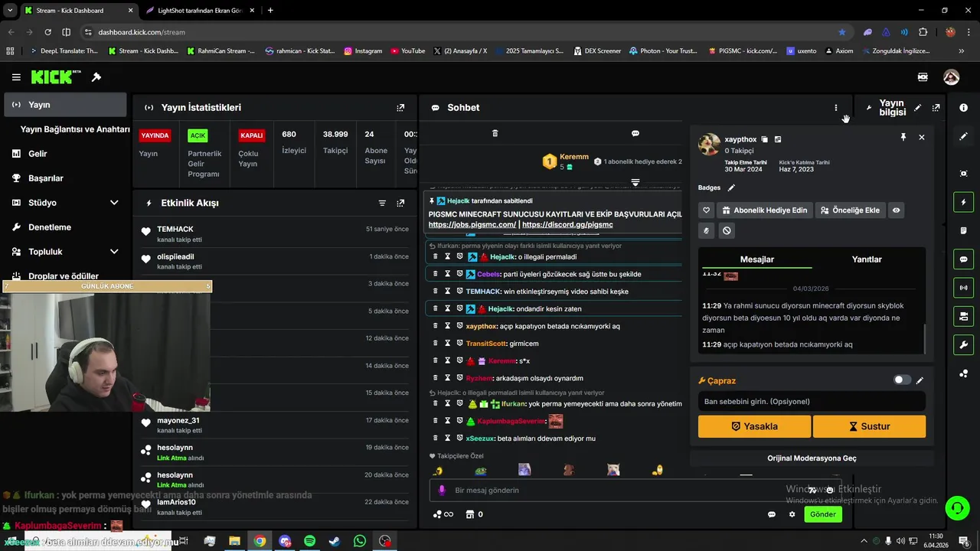980x551 pixels.
Task: Open Yayın in left sidebar
Action: [x=65, y=105]
